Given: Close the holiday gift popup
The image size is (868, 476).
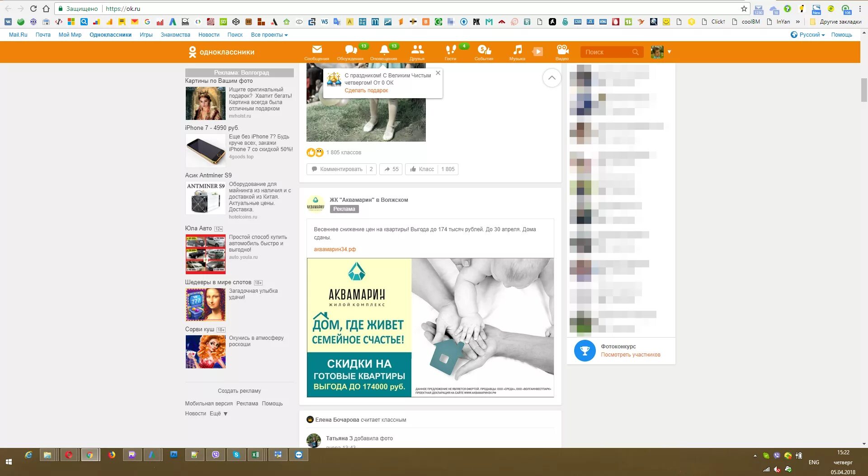Looking at the screenshot, I should (x=438, y=73).
